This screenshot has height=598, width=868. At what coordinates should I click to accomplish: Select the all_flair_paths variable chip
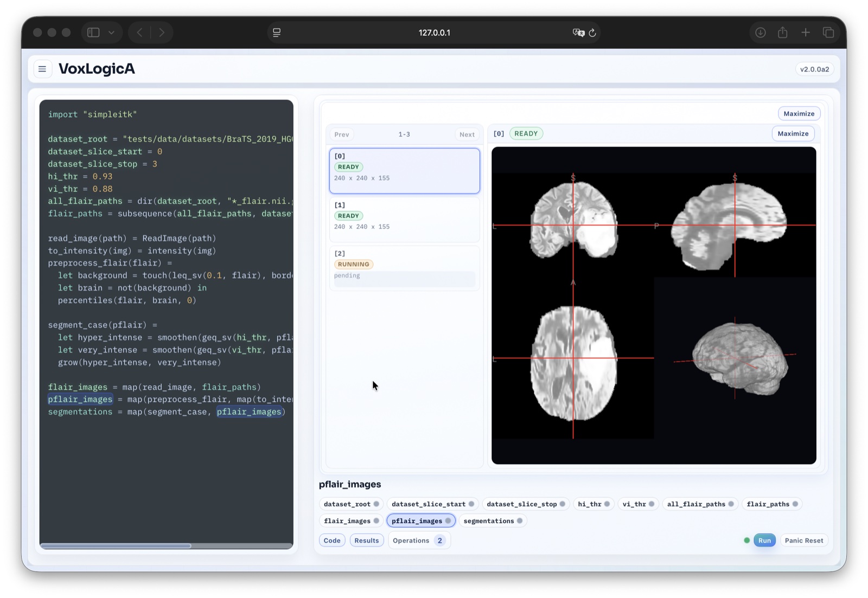(700, 504)
